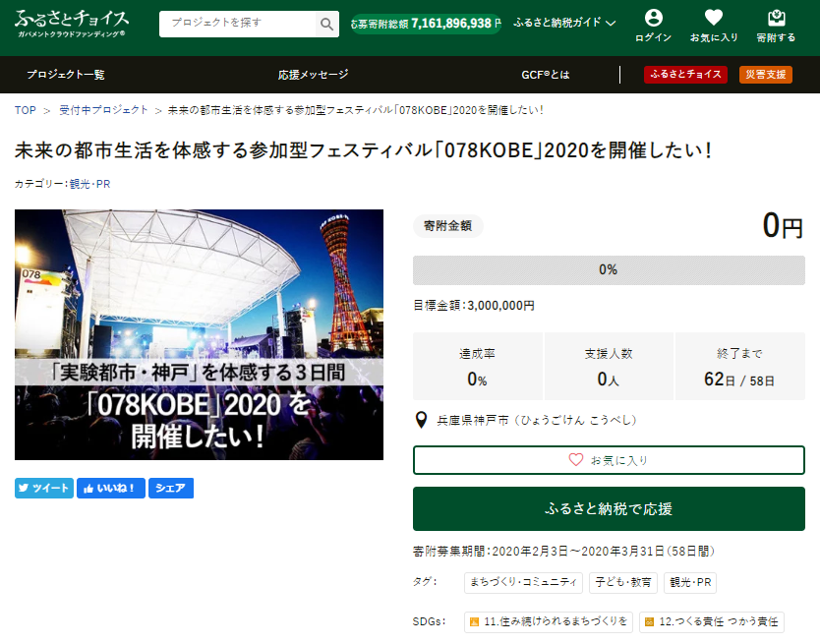Open the ログイン account icon
820x644 pixels.
(653, 26)
